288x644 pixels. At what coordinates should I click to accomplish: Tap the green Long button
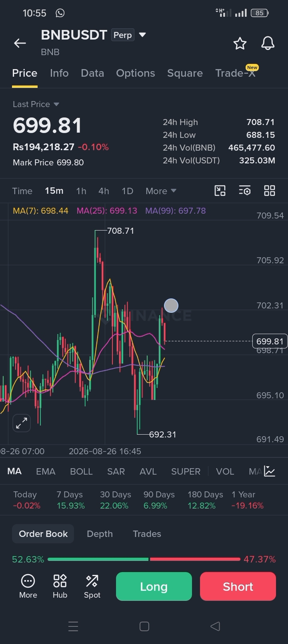154,586
